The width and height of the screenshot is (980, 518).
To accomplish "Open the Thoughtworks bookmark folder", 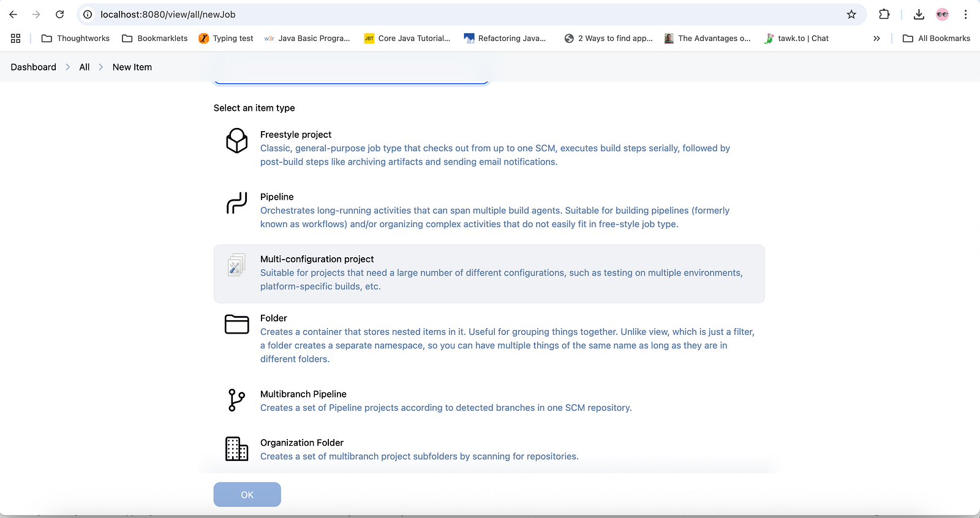I will [75, 38].
